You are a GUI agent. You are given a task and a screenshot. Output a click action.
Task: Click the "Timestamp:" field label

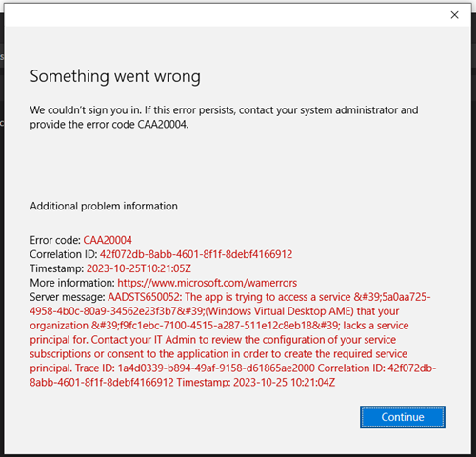(57, 268)
